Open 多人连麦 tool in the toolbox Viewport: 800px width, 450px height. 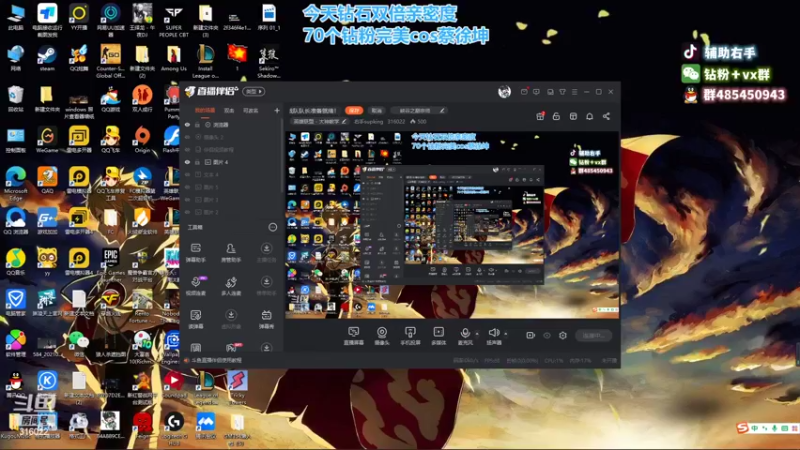231,286
